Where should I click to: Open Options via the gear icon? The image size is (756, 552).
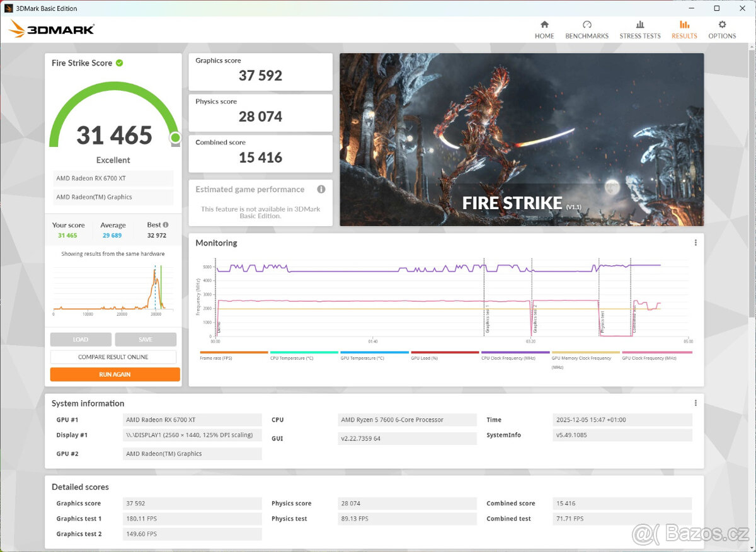coord(722,28)
